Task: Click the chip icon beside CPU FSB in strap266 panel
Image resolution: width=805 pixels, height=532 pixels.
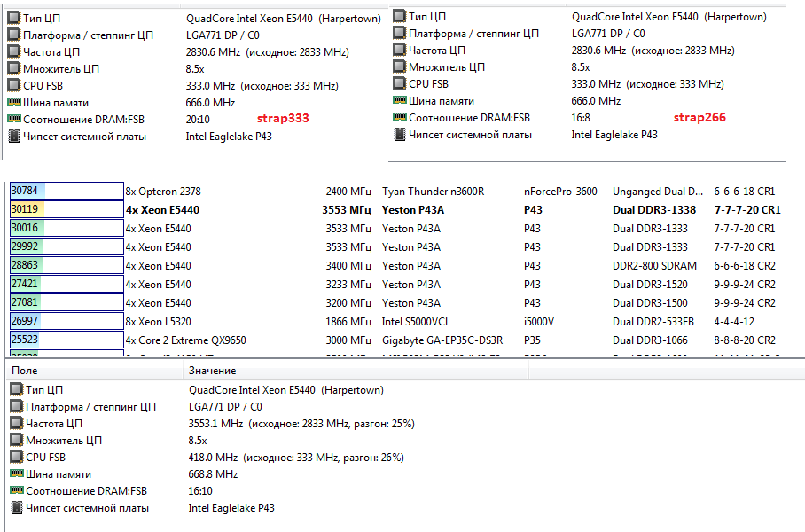Action: [400, 83]
